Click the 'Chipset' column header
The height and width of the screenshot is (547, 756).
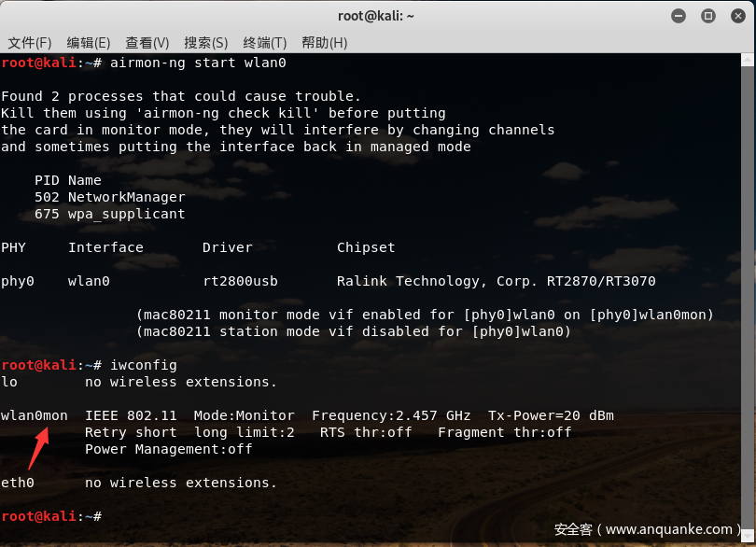click(x=366, y=247)
